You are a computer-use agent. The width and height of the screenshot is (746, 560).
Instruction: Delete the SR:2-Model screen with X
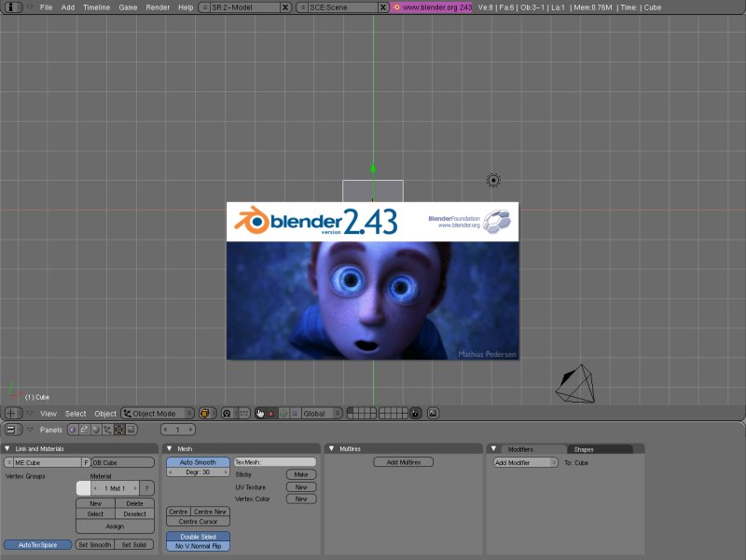pos(285,7)
